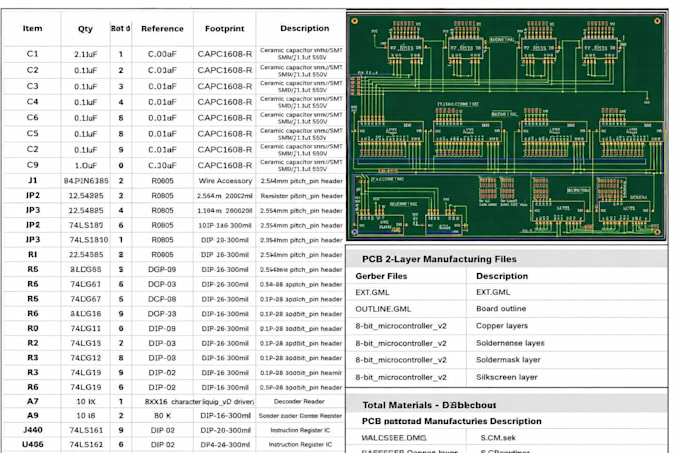This screenshot has height=453, width=680.
Task: Click the 'S.CM.sek' value
Action: pyautogui.click(x=498, y=438)
